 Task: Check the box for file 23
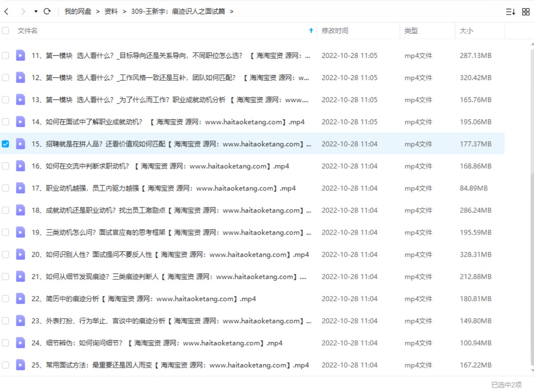[x=5, y=320]
